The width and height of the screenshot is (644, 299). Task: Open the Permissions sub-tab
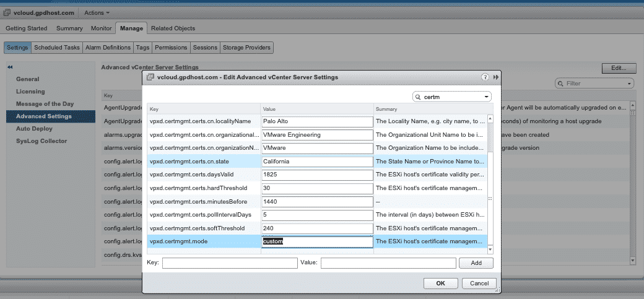(x=171, y=47)
